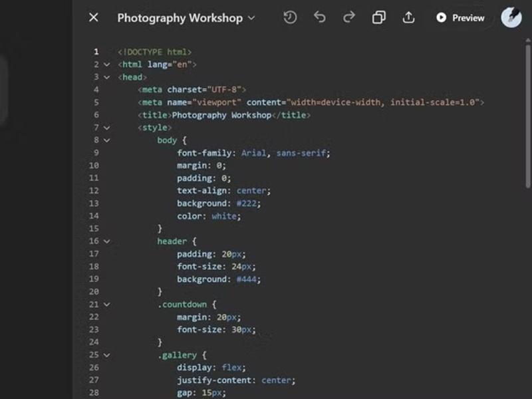Click the round pen avatar icon

tap(511, 18)
